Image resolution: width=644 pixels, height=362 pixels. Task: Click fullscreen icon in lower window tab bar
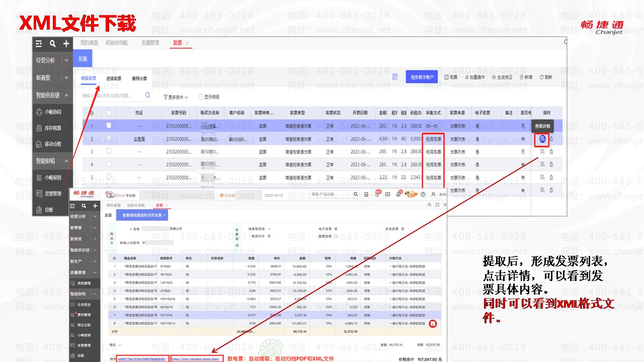437,205
